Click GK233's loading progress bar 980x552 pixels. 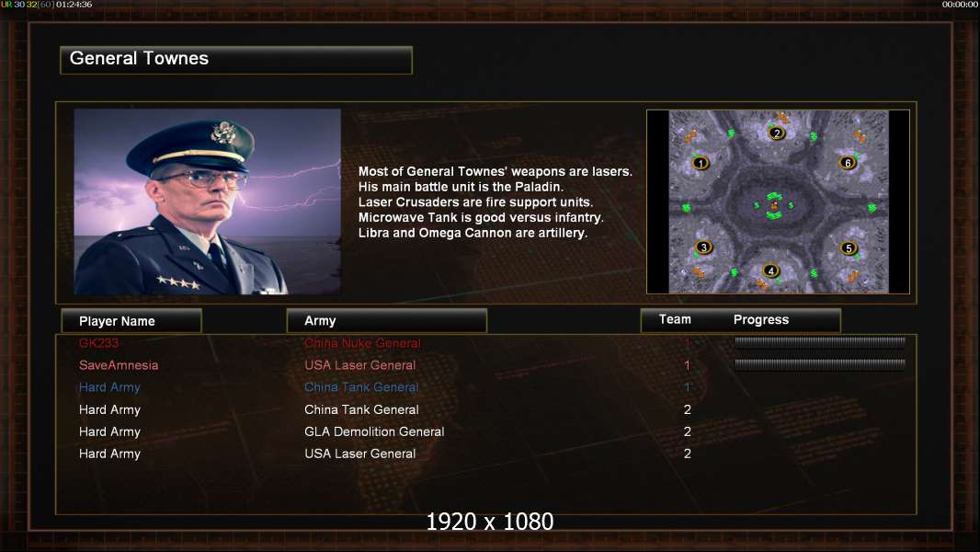820,342
